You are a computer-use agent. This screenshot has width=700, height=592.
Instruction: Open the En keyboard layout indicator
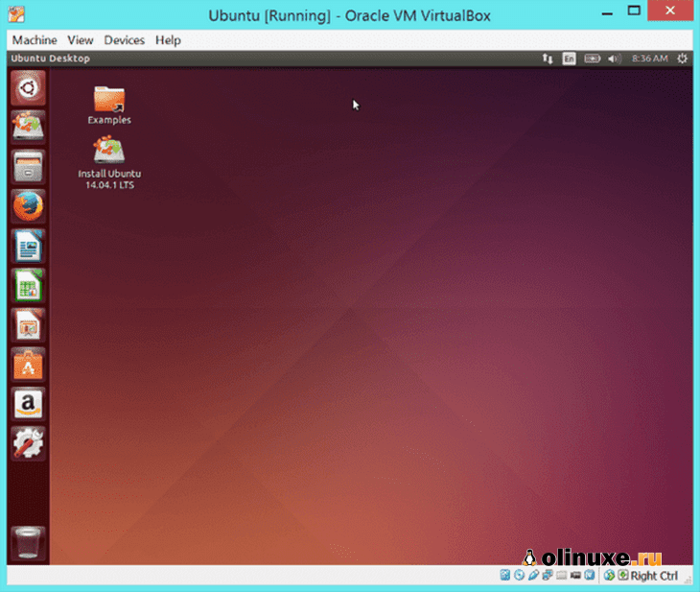tap(569, 59)
